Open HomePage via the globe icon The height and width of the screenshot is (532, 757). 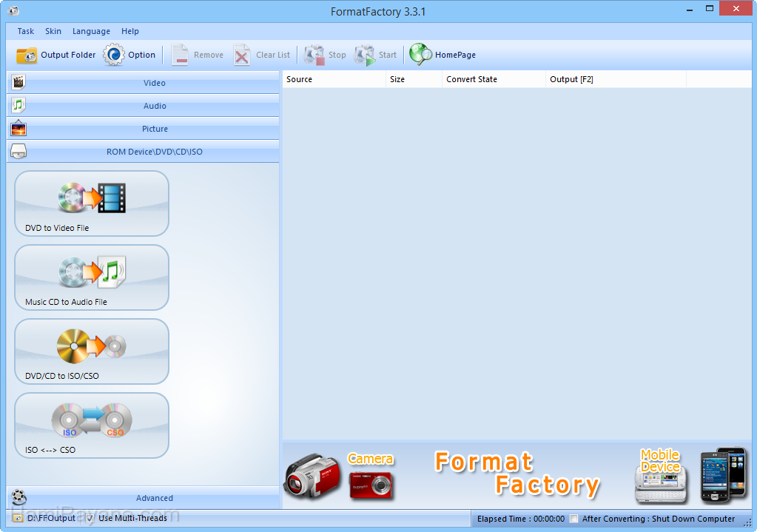(420, 55)
